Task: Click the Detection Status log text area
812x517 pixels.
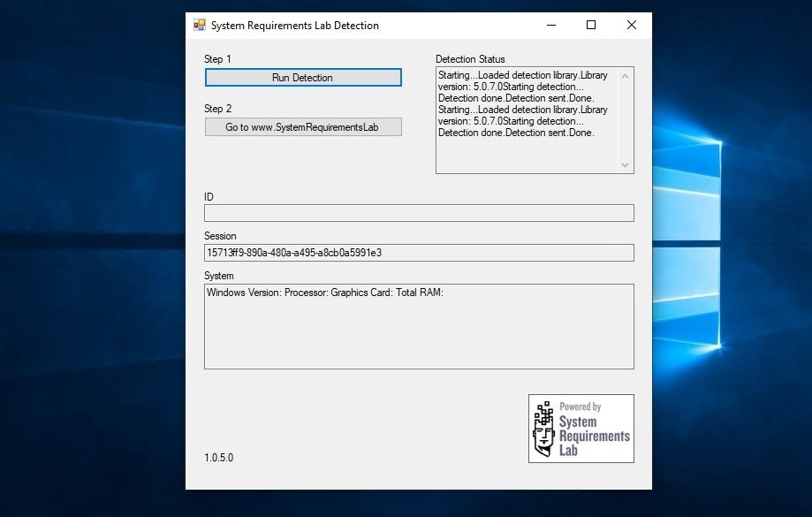Action: 527,120
